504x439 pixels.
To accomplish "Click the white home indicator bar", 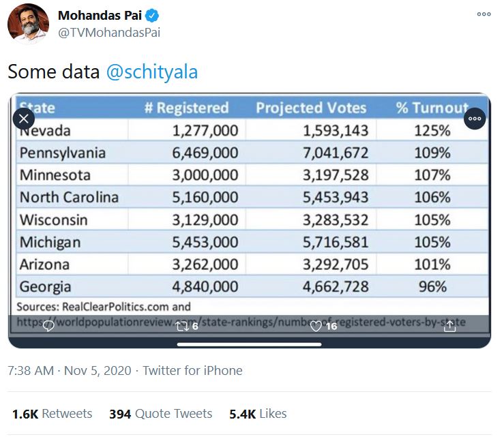I will [x=249, y=344].
